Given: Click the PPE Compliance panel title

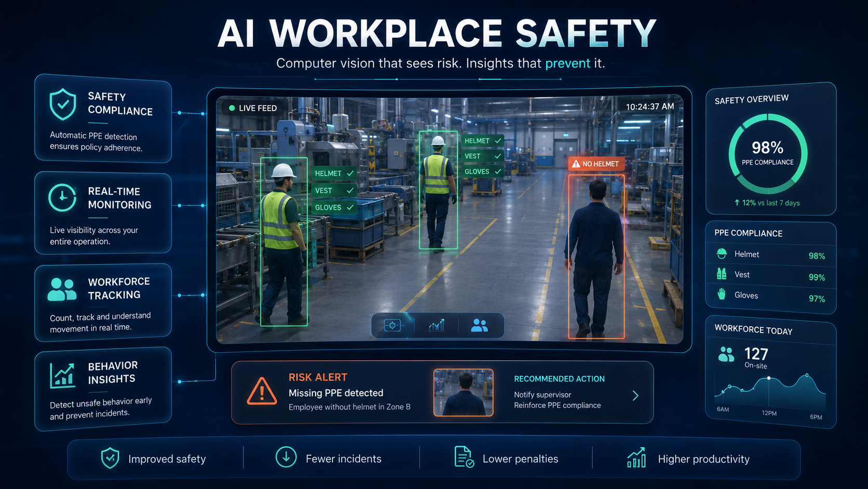Looking at the screenshot, I should click(x=748, y=233).
